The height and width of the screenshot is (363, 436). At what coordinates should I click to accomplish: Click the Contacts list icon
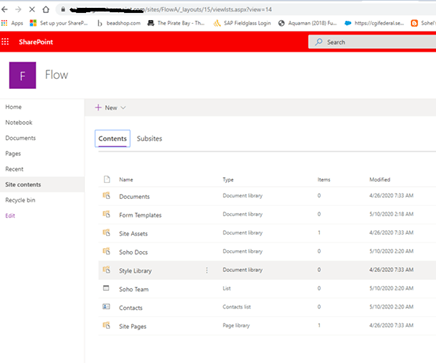pos(106,307)
